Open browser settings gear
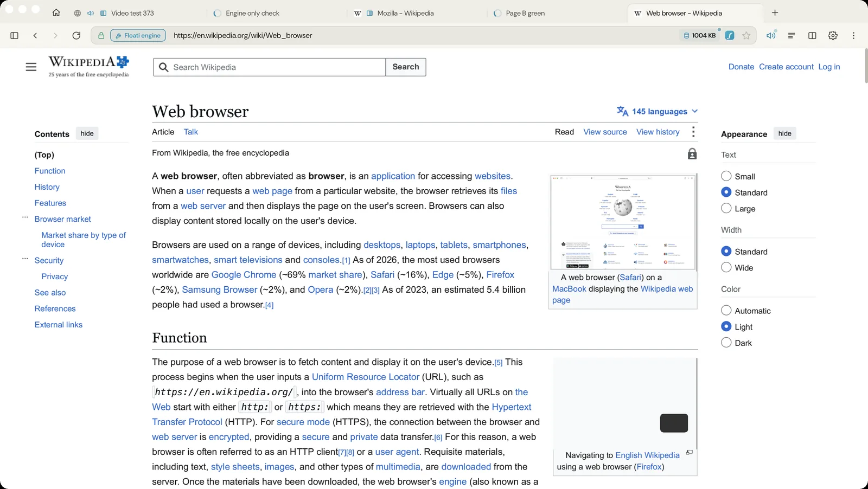Image resolution: width=868 pixels, height=489 pixels. point(833,35)
